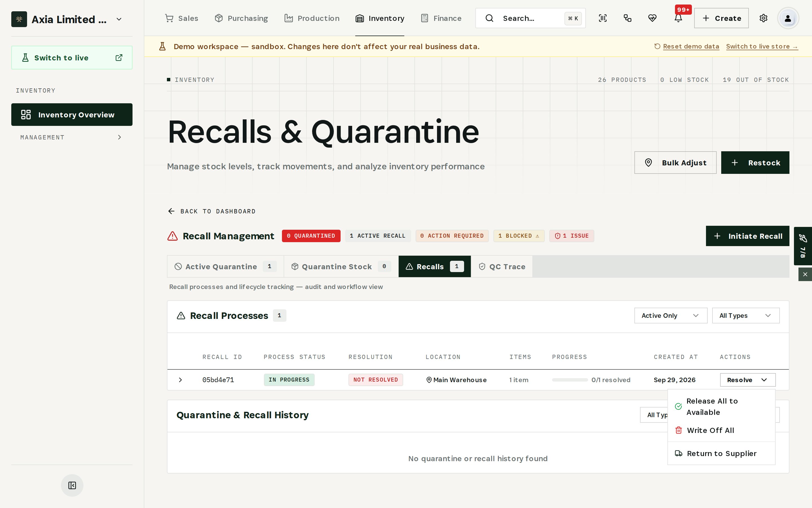Click the Restock button
This screenshot has width=812, height=508.
tap(755, 163)
